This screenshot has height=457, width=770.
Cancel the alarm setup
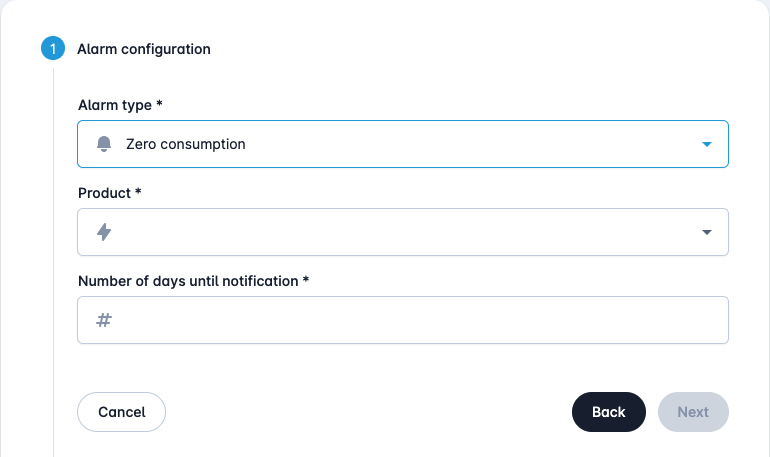[121, 412]
